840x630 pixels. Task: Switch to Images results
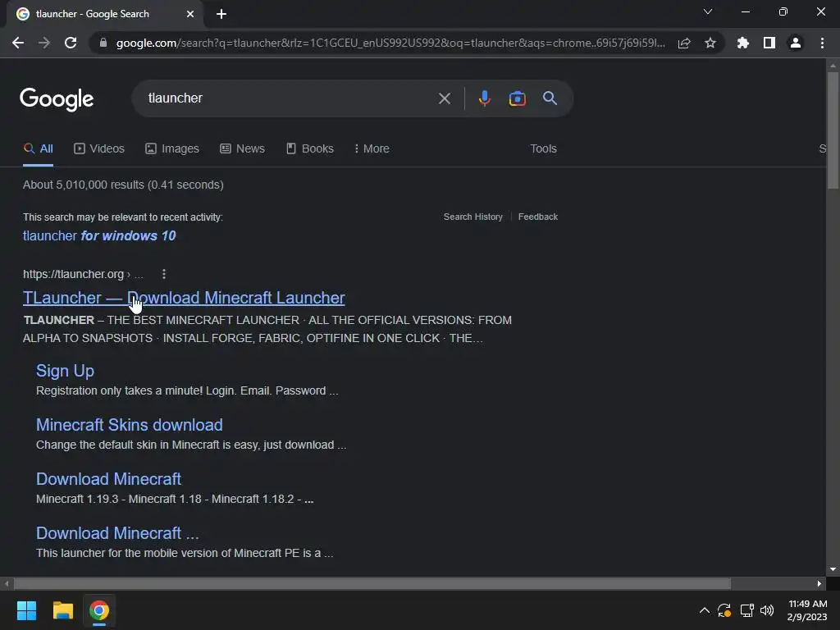172,148
